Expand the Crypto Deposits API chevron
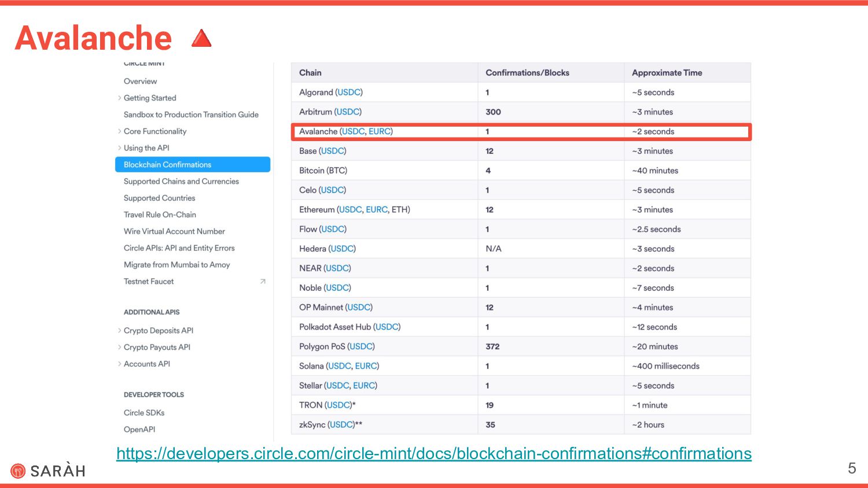 [120, 331]
